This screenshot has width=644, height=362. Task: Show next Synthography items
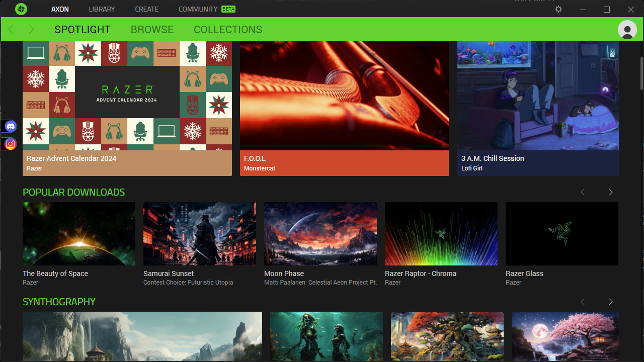[x=611, y=302]
